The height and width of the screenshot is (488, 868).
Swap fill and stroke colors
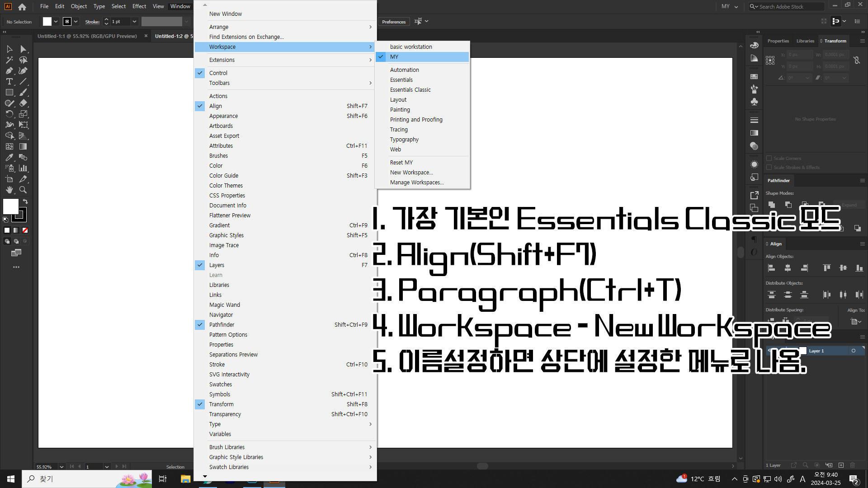[x=26, y=202]
